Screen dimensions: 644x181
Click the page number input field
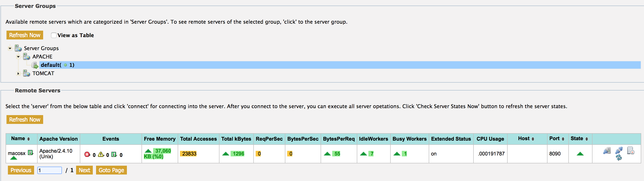(x=49, y=170)
